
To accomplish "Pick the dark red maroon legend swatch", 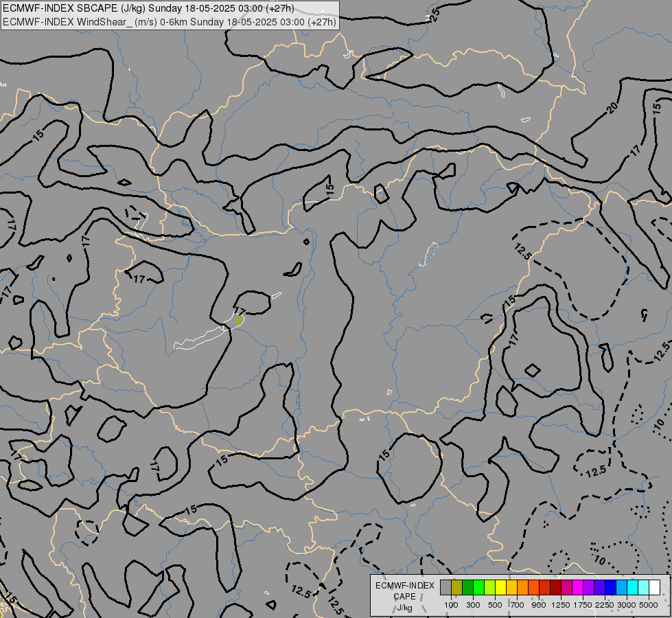I will [x=555, y=588].
